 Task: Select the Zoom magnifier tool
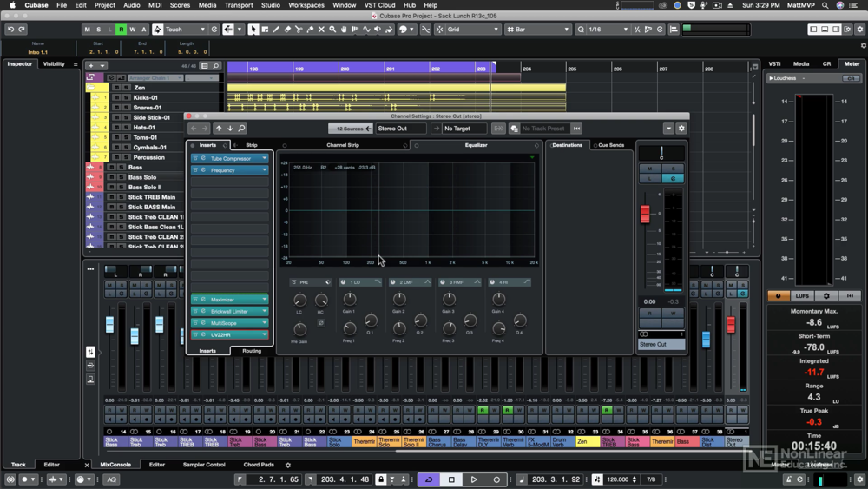(332, 30)
